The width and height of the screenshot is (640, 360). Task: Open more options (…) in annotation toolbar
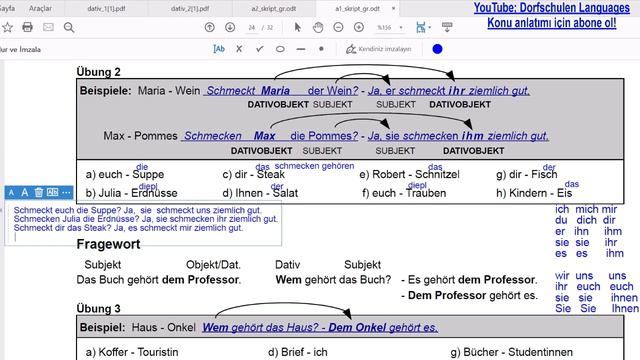click(x=66, y=192)
